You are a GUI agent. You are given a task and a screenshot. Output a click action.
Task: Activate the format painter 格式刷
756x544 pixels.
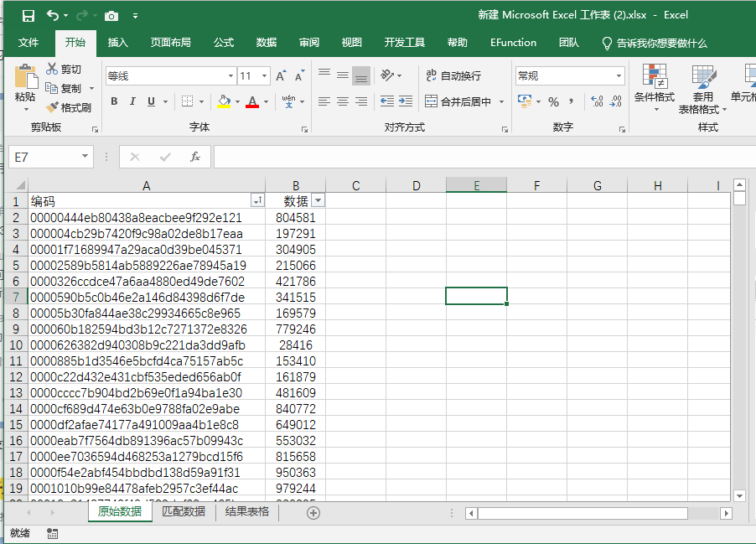[69, 107]
